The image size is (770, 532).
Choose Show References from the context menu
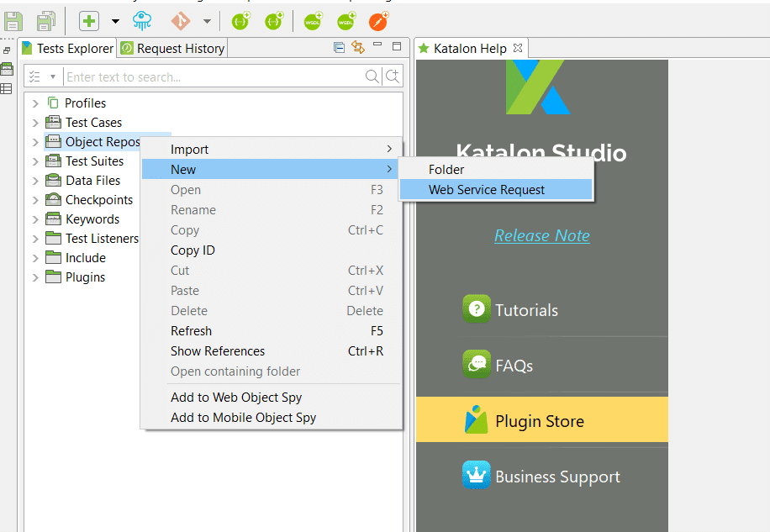[271, 351]
